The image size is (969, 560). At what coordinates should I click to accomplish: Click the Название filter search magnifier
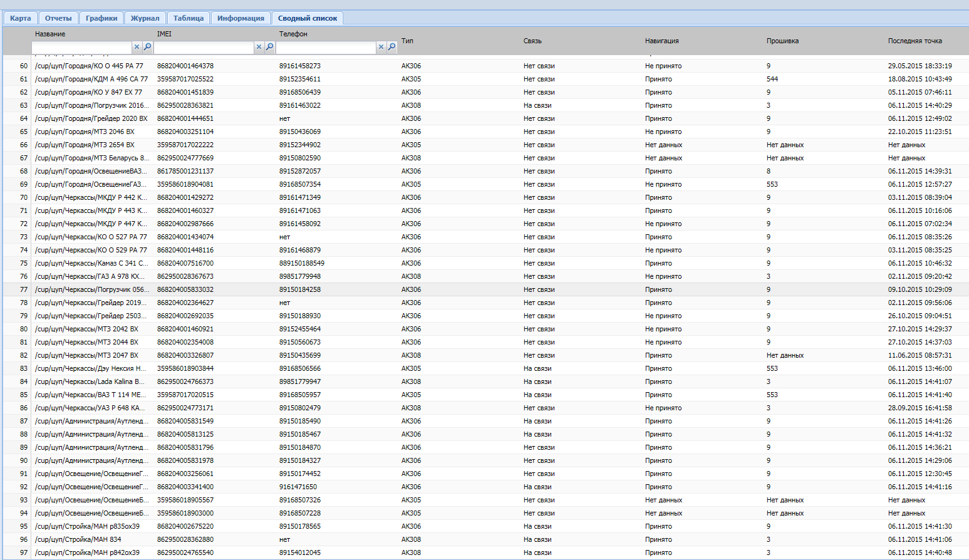click(148, 47)
